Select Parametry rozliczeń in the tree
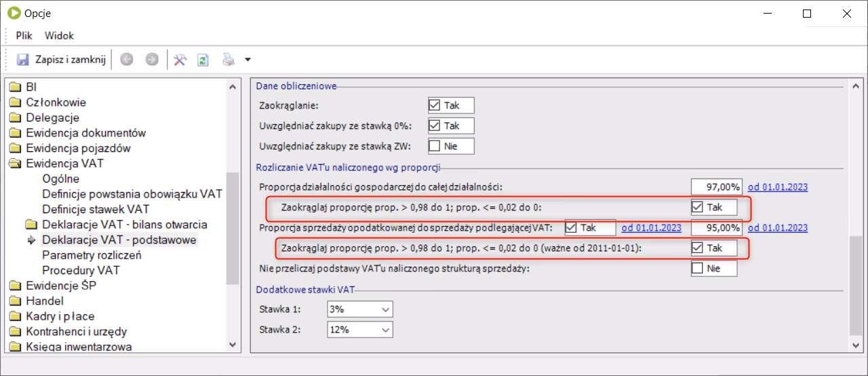This screenshot has height=376, width=868. click(x=91, y=255)
